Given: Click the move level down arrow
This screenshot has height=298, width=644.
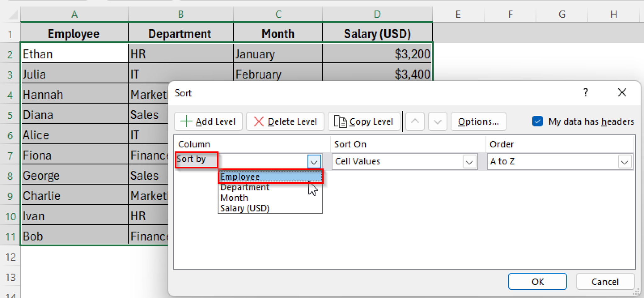Looking at the screenshot, I should [x=437, y=121].
